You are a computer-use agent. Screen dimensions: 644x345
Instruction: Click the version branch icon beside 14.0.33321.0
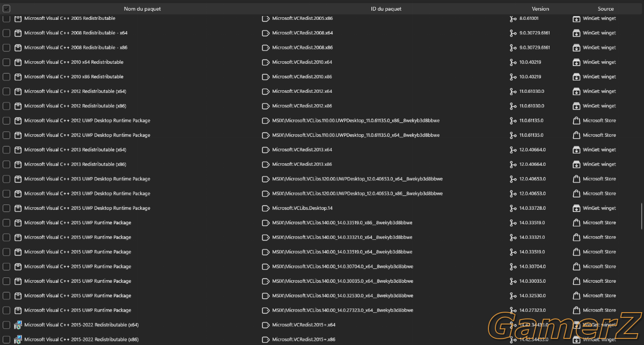tap(513, 237)
